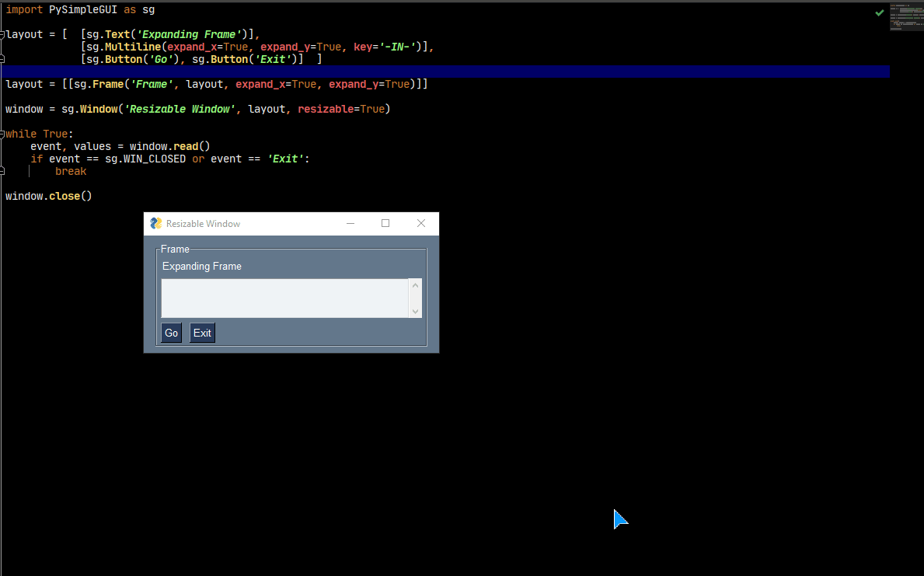Image resolution: width=924 pixels, height=576 pixels.
Task: Click 'sg.WIN_CLOSED' in the if statement
Action: pos(145,159)
